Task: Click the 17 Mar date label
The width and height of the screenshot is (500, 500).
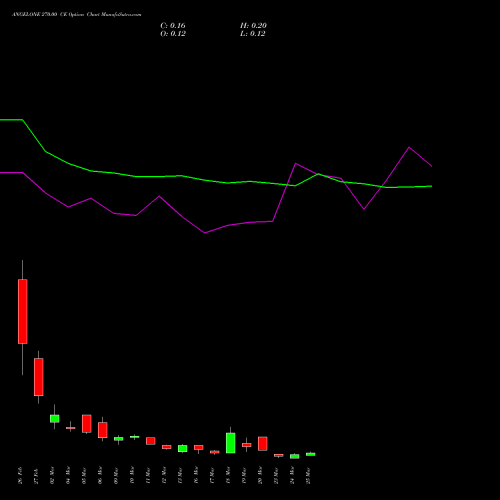Action: [212, 476]
